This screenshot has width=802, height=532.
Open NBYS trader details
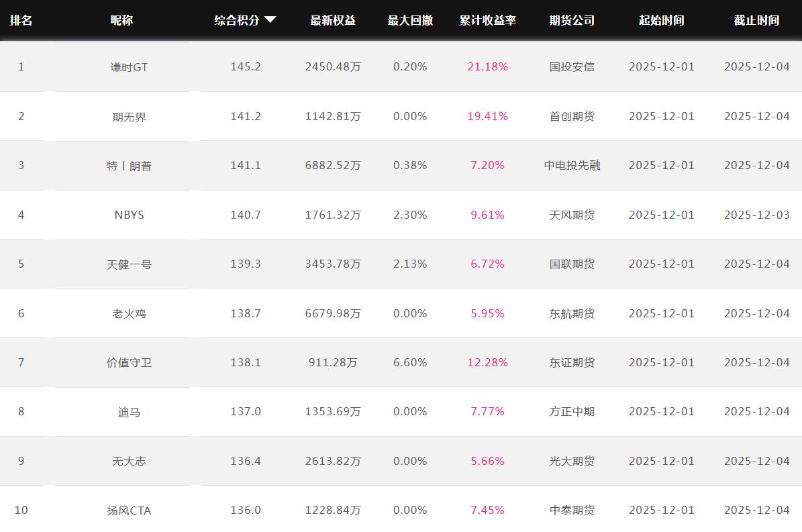tap(129, 215)
